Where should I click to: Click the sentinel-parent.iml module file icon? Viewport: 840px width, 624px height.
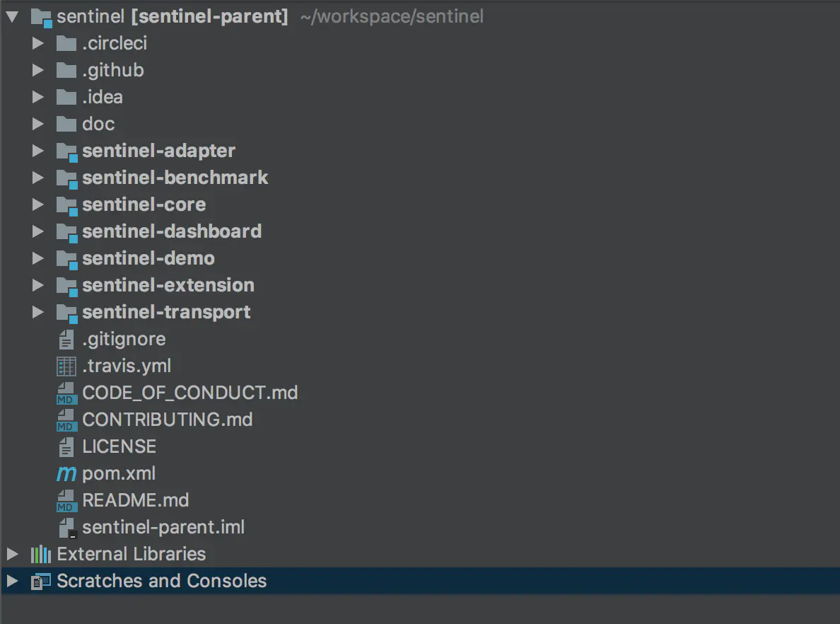point(65,527)
